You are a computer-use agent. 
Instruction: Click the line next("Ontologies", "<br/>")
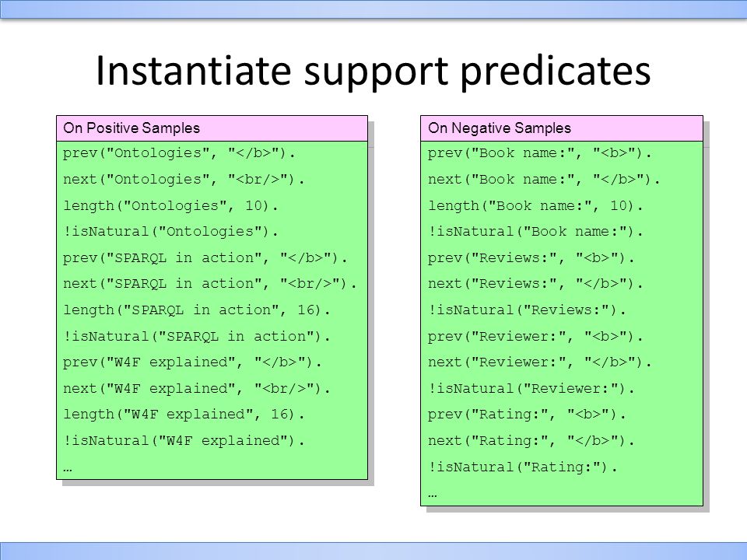[184, 180]
